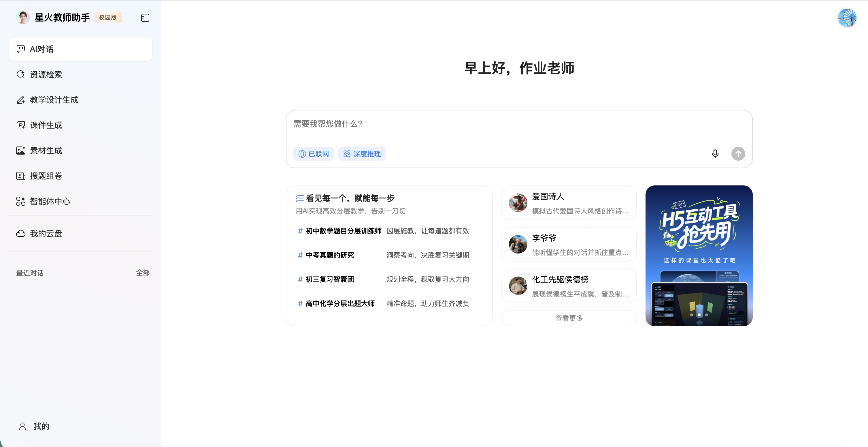This screenshot has height=447, width=868.
Task: Select the 素材生成 image icon
Action: coord(20,150)
